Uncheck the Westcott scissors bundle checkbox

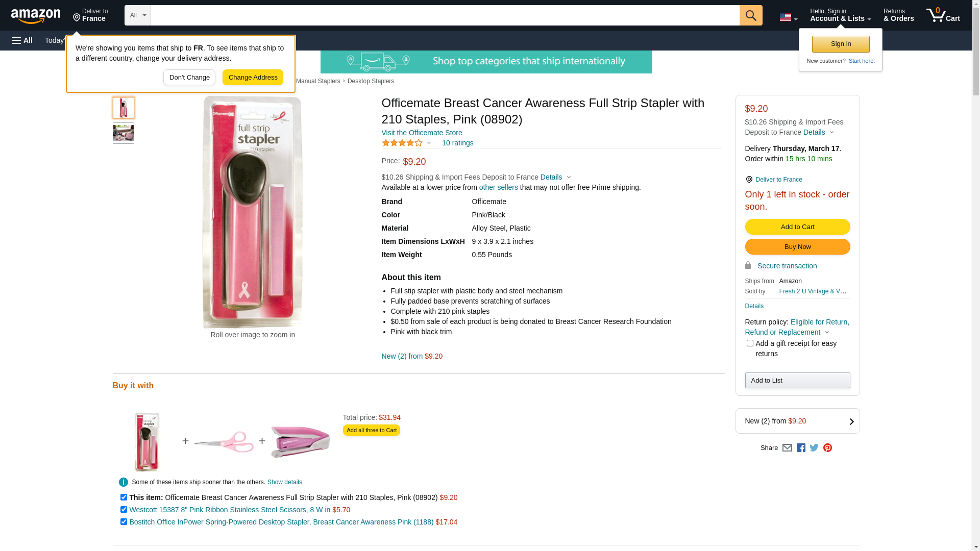124,510
